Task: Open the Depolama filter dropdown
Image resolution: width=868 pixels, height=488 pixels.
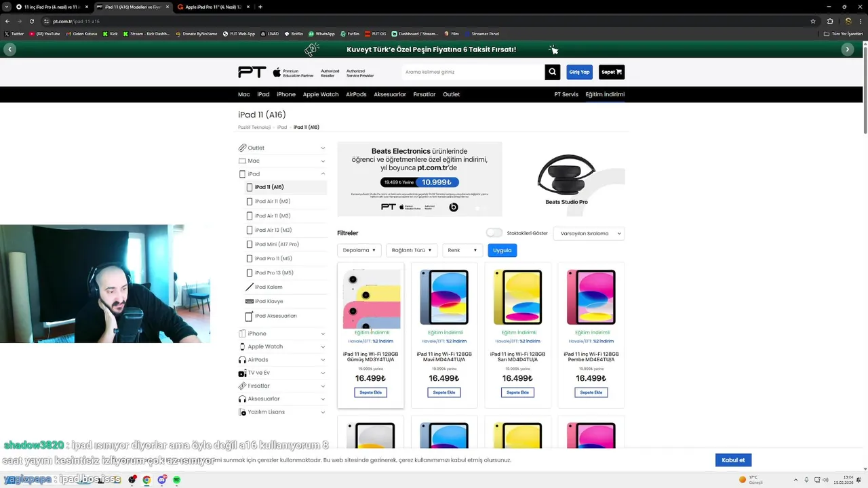Action: pyautogui.click(x=359, y=250)
